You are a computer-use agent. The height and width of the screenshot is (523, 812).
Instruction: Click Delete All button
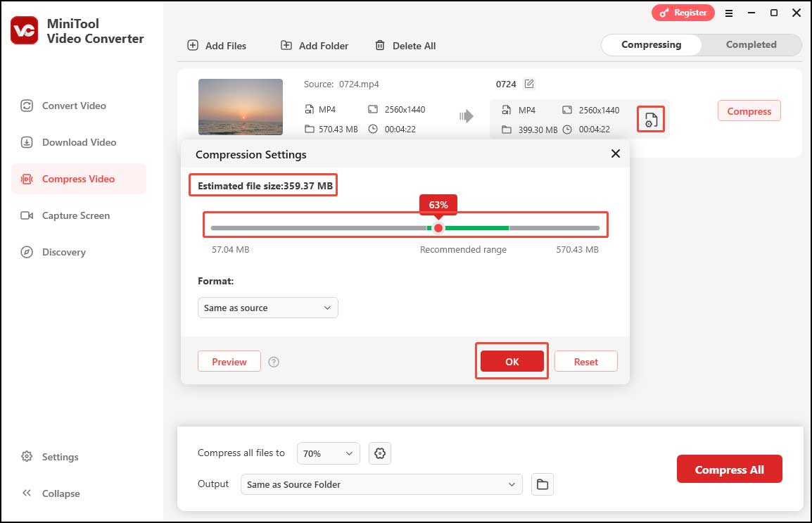coord(405,46)
